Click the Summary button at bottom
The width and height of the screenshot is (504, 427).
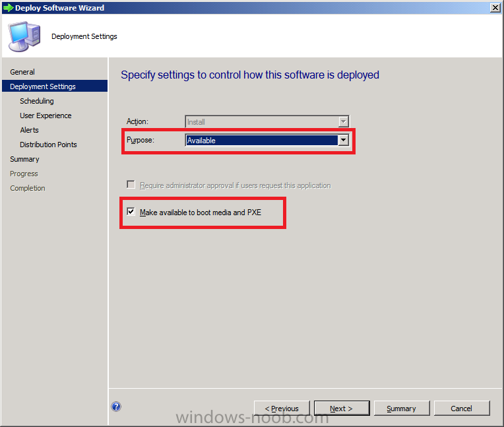click(402, 409)
